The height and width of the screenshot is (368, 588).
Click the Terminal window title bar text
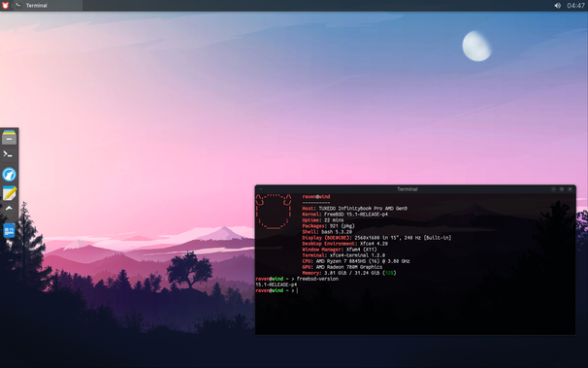[x=408, y=189]
